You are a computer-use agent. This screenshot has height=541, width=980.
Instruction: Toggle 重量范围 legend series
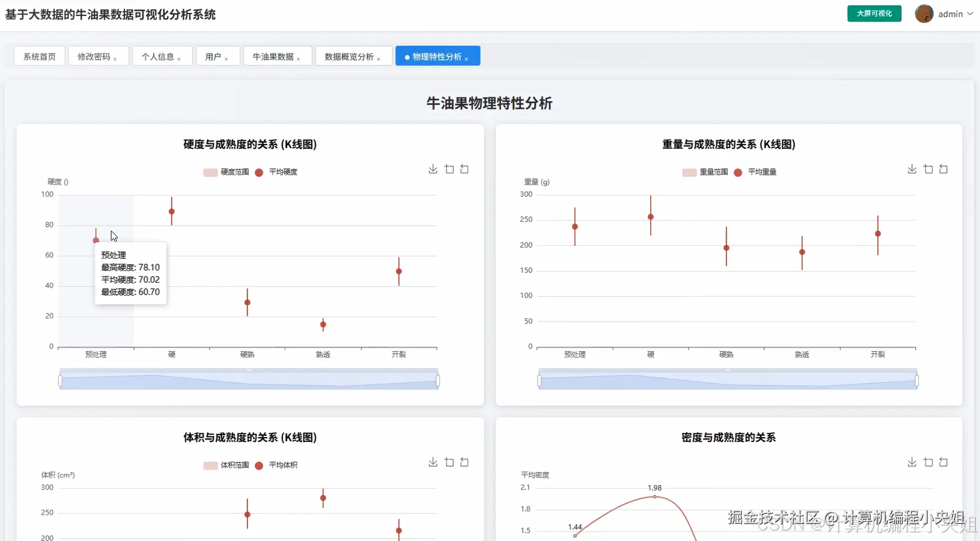tap(705, 172)
